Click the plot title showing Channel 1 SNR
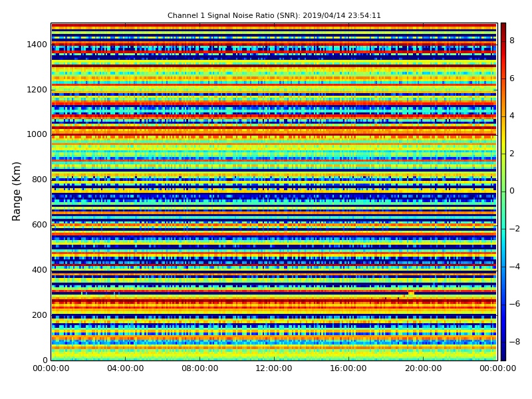This screenshot has height=399, width=532. coord(274,15)
